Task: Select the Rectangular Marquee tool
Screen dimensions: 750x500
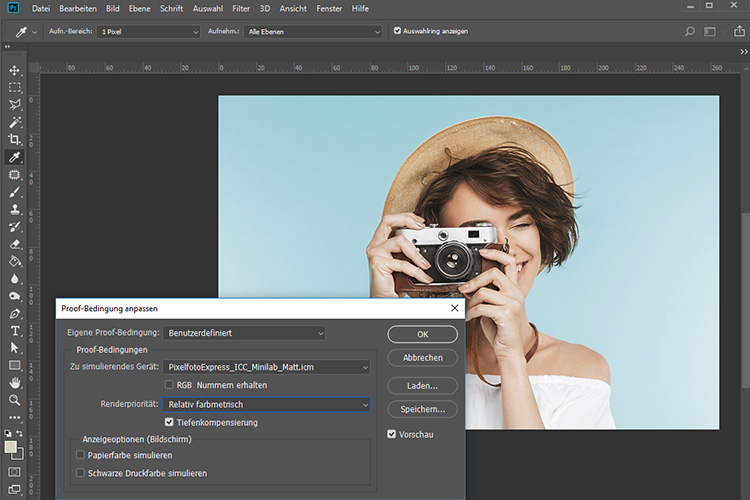Action: tap(15, 87)
